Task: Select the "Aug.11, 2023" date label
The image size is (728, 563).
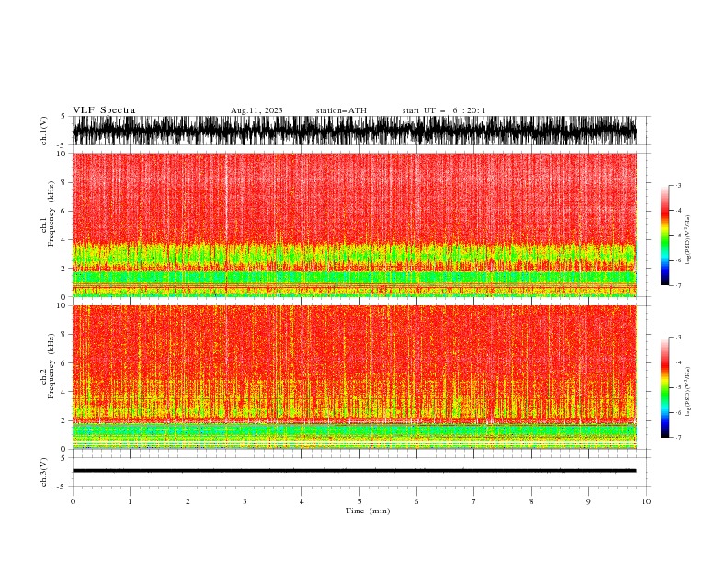Action: click(256, 110)
